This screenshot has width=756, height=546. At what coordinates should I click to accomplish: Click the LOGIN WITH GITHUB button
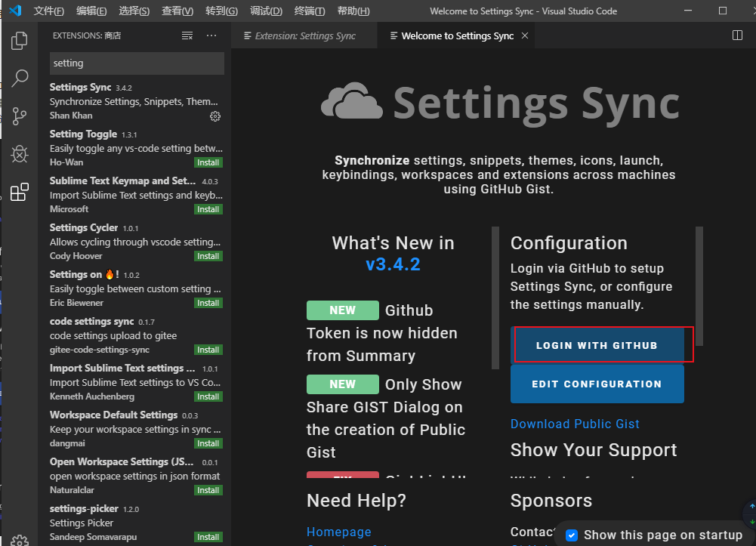[x=597, y=345]
